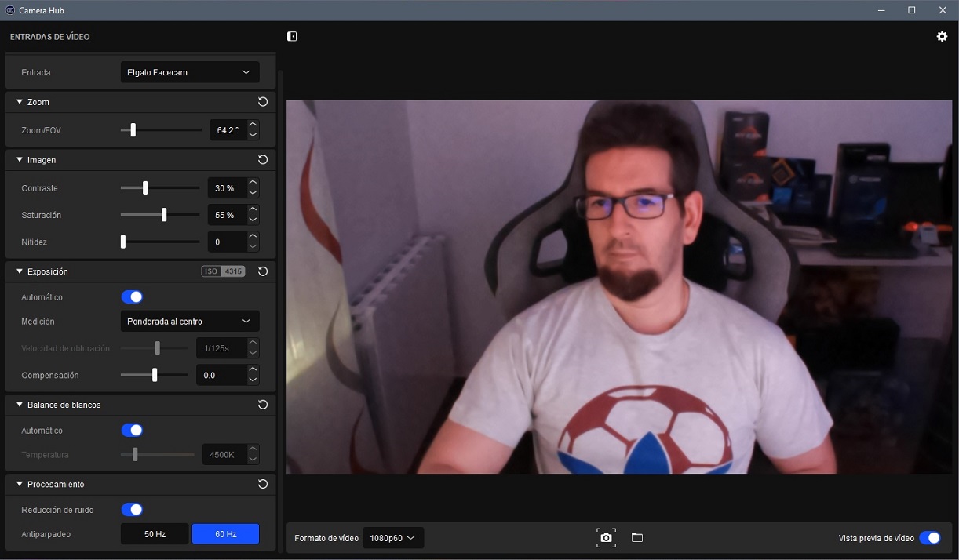Select the 60 Hz anti-flicker button
The image size is (959, 560).
pyautogui.click(x=225, y=534)
